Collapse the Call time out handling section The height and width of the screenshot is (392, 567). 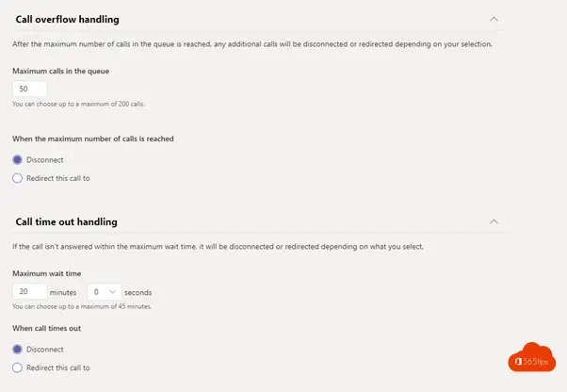494,221
